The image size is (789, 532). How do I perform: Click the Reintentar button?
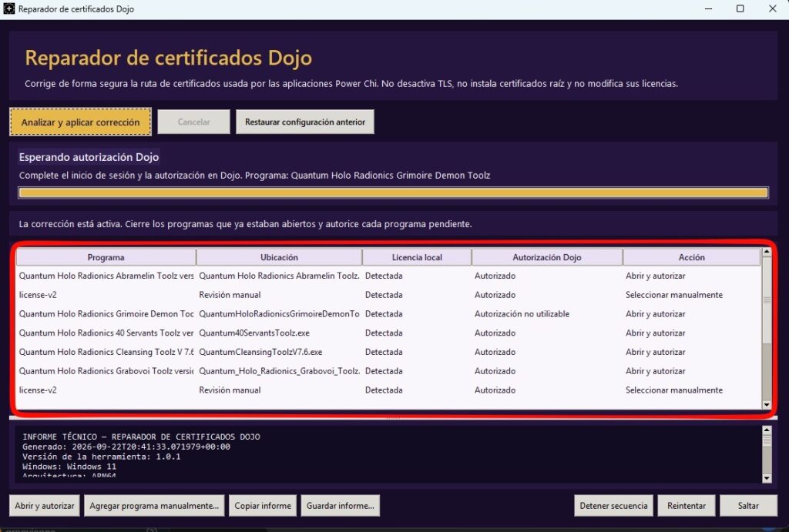coord(687,505)
